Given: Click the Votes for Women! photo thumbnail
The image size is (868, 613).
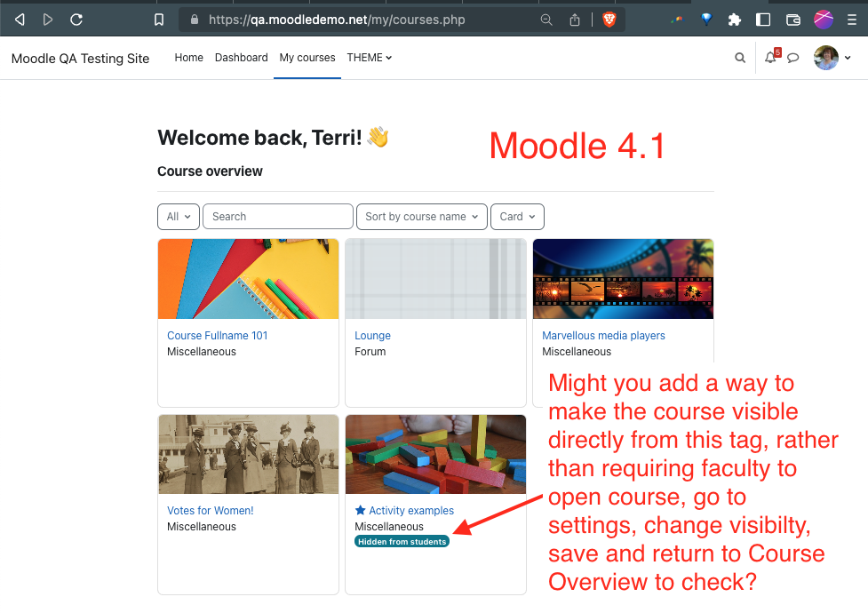Looking at the screenshot, I should click(248, 454).
